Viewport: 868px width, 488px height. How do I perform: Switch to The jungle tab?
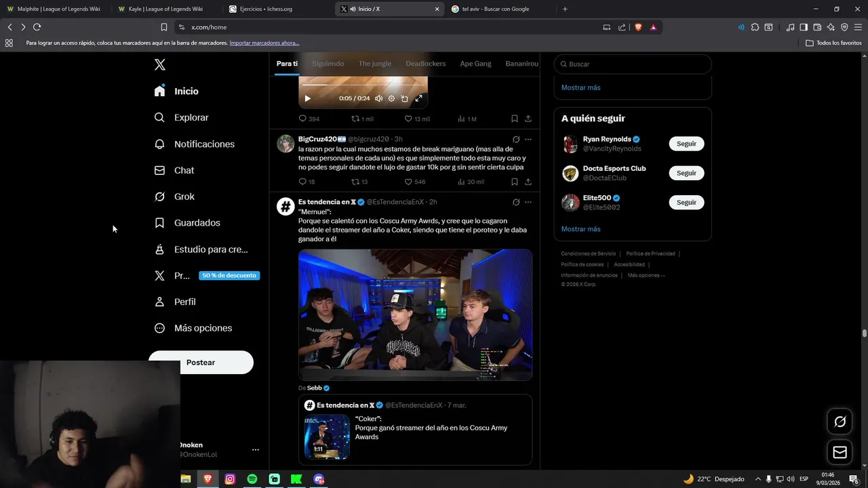pos(375,64)
